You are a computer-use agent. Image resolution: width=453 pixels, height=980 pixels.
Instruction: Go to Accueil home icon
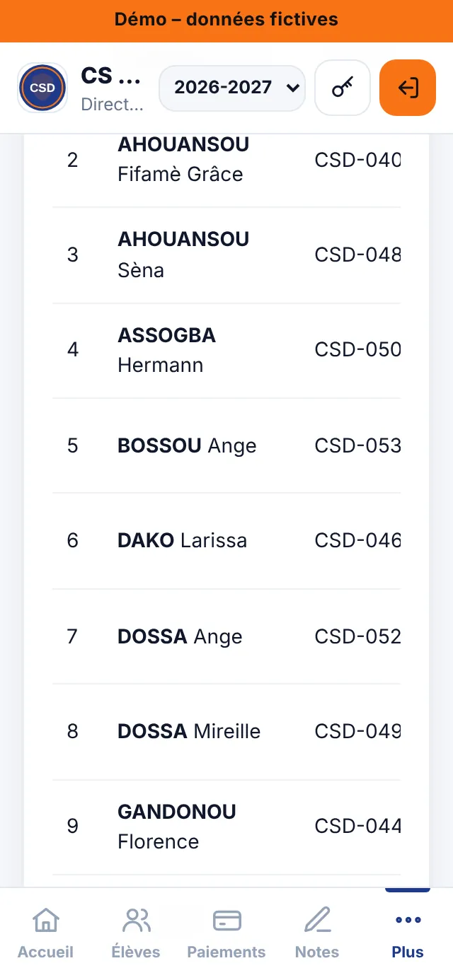(x=46, y=921)
